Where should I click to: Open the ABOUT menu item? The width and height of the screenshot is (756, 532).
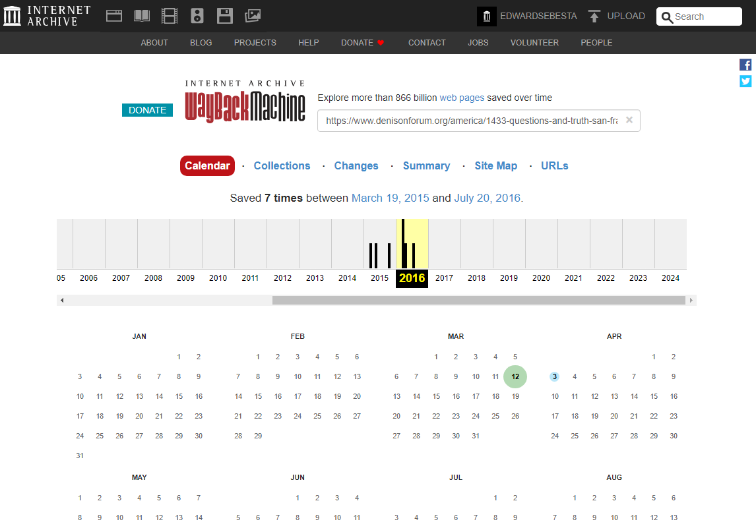pyautogui.click(x=154, y=43)
